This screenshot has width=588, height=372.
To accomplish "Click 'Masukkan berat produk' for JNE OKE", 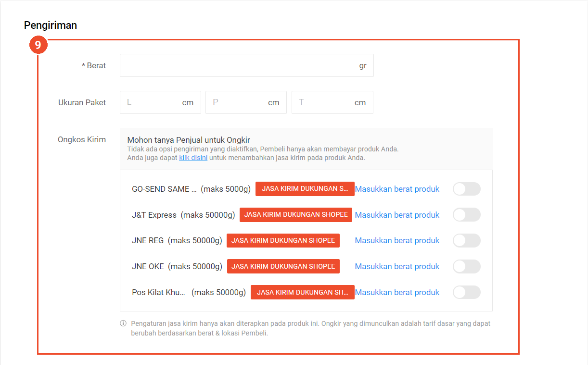I will pos(397,266).
